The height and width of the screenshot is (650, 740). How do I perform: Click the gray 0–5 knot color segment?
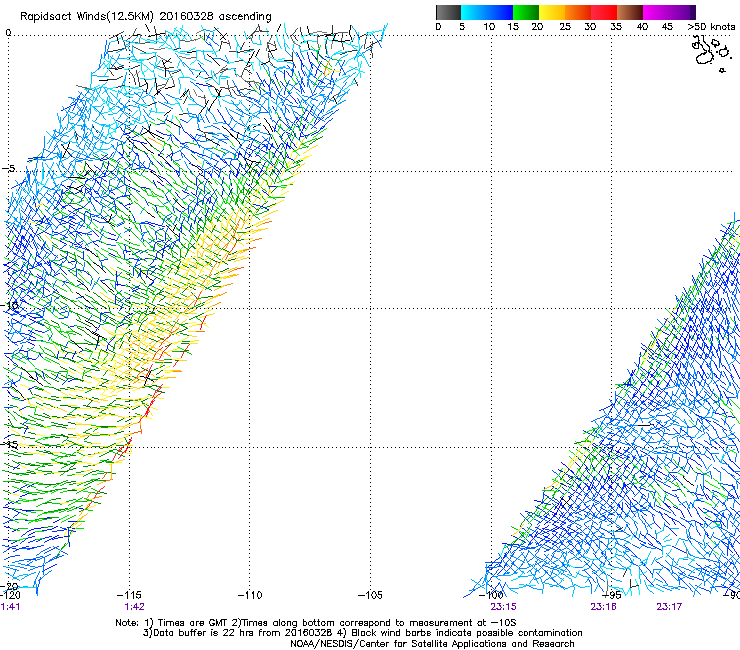(448, 12)
